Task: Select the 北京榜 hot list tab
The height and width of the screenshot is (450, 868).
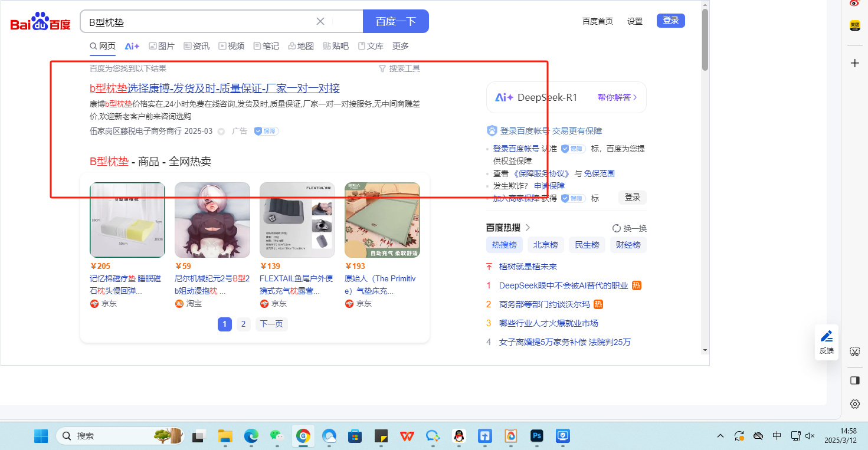Action: (545, 245)
